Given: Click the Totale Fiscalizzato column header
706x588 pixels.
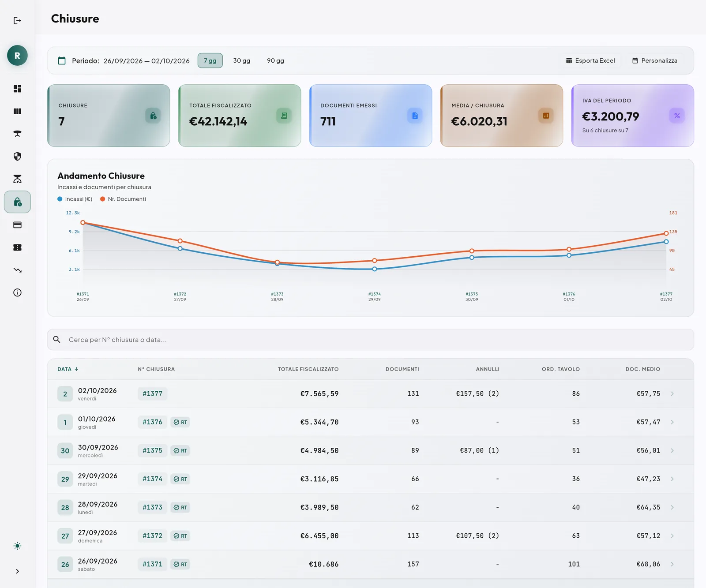Looking at the screenshot, I should pos(308,369).
